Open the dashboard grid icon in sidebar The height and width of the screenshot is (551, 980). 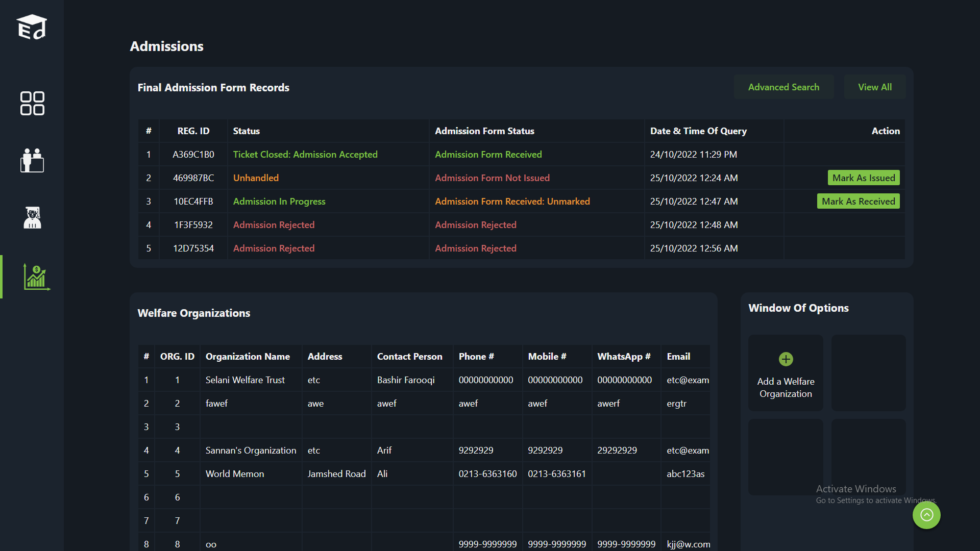[x=32, y=104]
